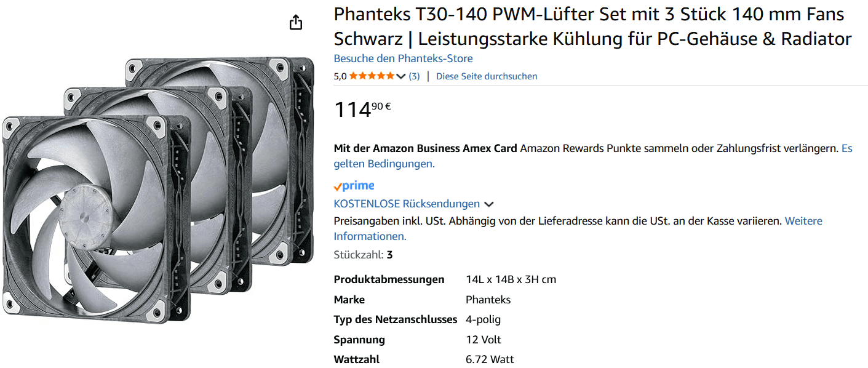The image size is (868, 368).
Task: Click the '4-polig' connector type value
Action: [483, 319]
